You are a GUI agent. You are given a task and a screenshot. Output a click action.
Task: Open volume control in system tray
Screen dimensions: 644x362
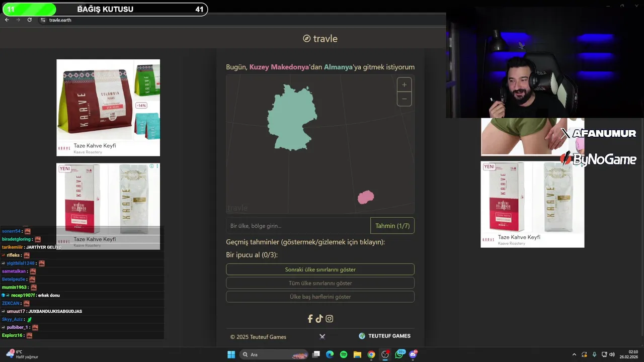coord(612,354)
